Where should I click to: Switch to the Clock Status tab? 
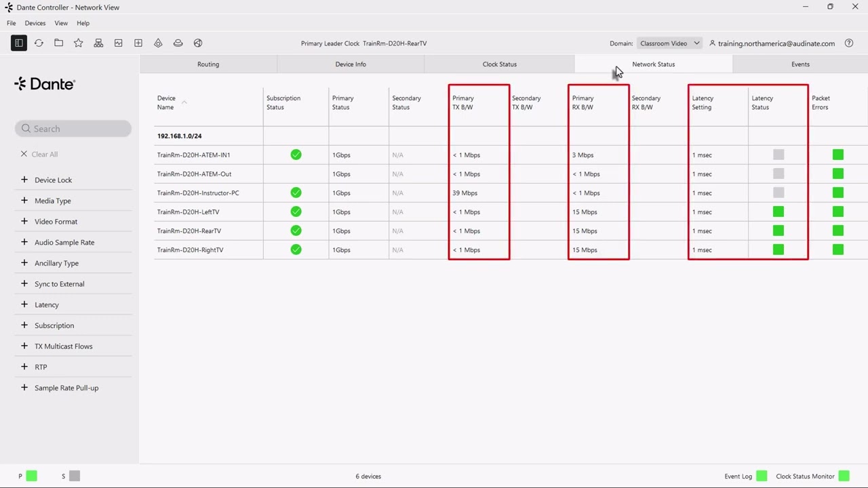pos(500,64)
